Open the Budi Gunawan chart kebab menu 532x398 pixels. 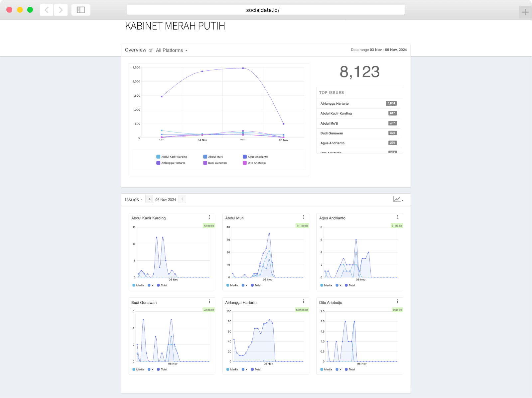coord(209,301)
